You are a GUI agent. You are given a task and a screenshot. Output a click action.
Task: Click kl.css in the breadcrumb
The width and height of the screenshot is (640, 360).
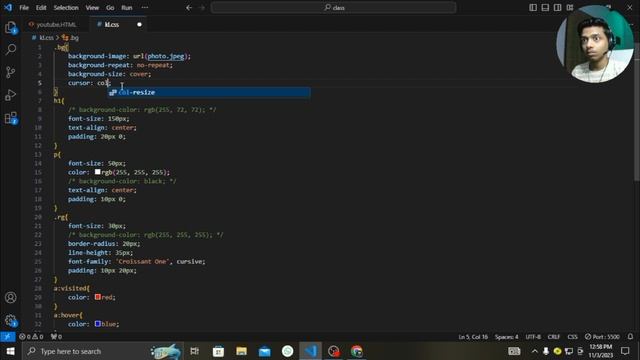click(46, 38)
